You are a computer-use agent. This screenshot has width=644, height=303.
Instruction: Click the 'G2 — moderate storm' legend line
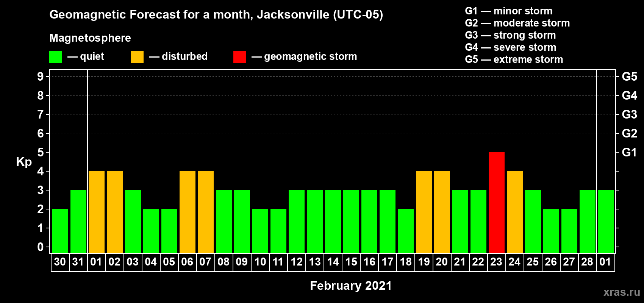(517, 23)
